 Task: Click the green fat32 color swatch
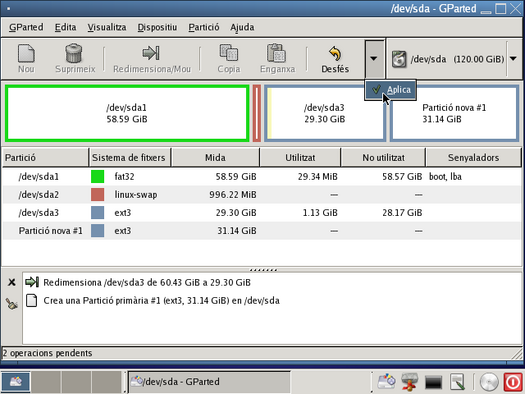(97, 176)
